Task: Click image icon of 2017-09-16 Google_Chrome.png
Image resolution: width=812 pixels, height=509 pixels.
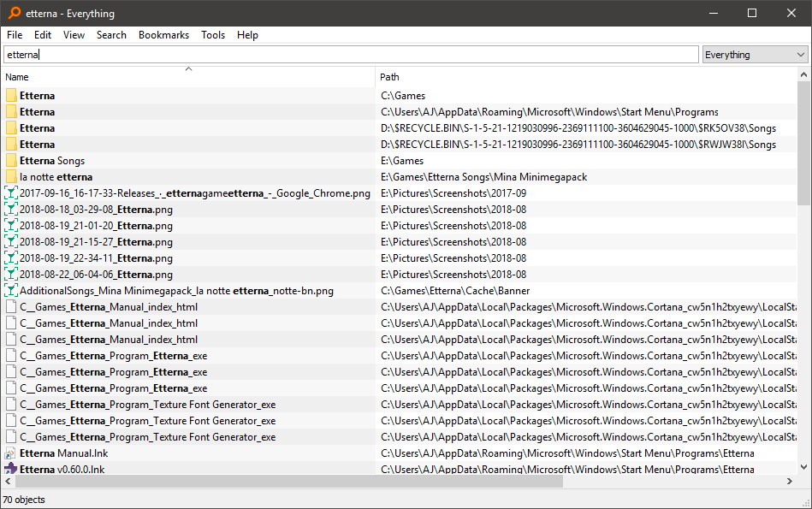Action: tap(11, 193)
